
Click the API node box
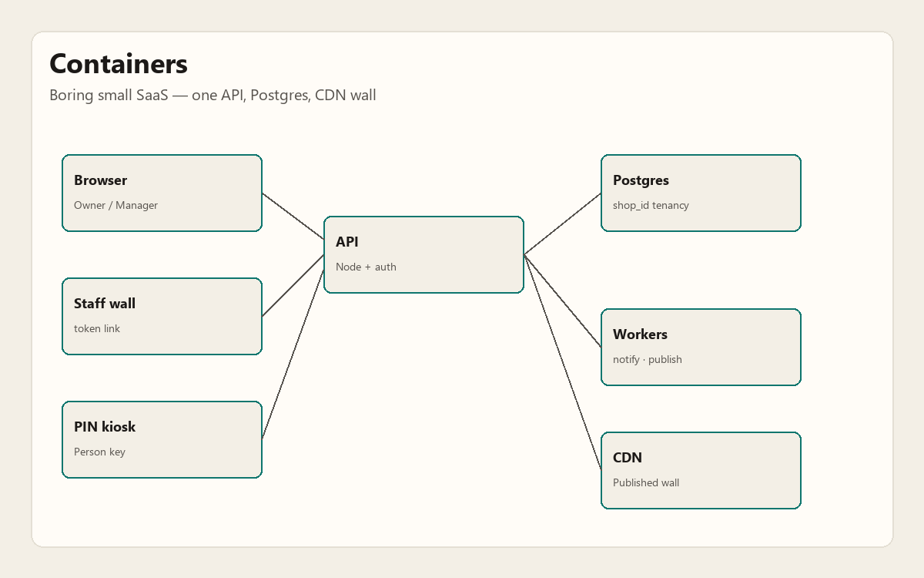423,254
